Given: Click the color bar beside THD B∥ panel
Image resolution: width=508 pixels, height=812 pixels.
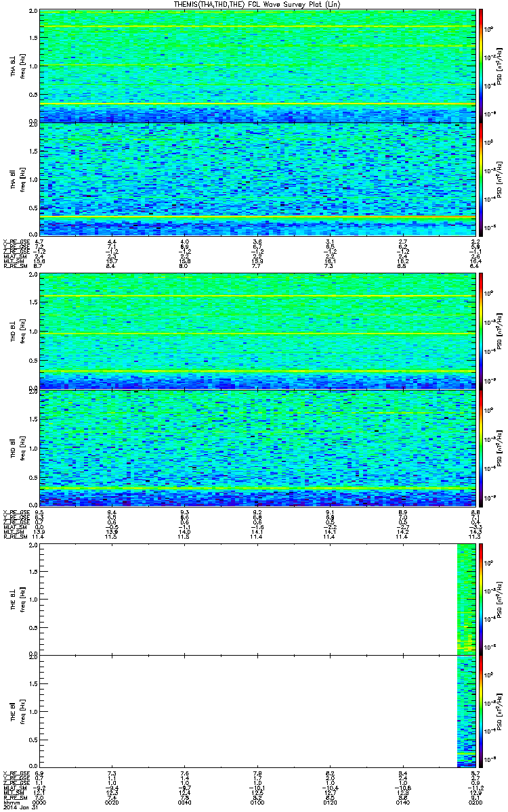Looking at the screenshot, I should pyautogui.click(x=481, y=447).
